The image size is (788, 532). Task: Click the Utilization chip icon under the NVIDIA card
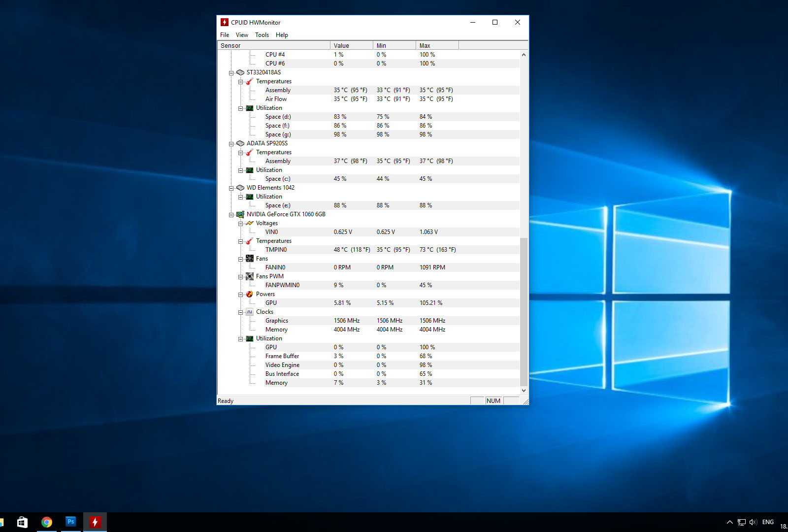(x=250, y=338)
